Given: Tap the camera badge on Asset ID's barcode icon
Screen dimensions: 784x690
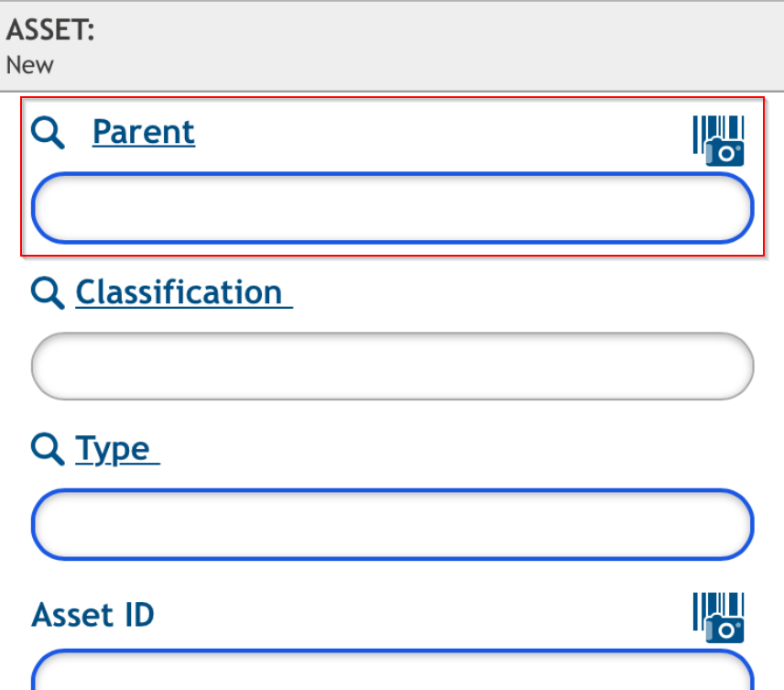Looking at the screenshot, I should 725,630.
